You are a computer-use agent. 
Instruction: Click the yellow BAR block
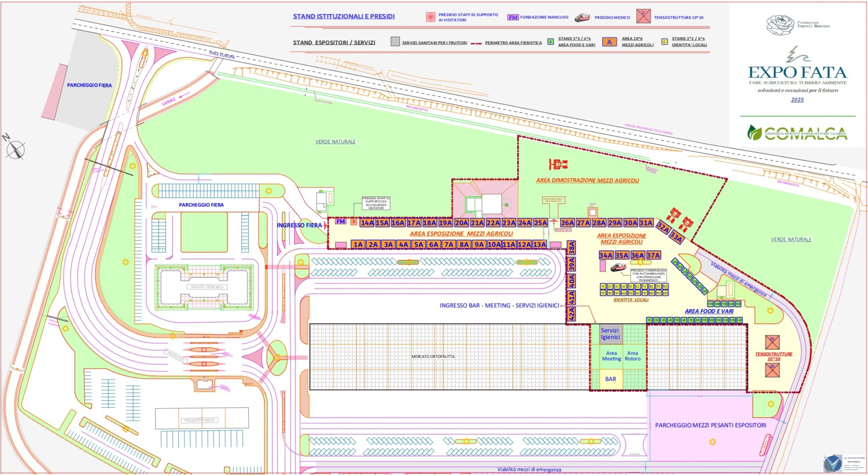tap(610, 379)
